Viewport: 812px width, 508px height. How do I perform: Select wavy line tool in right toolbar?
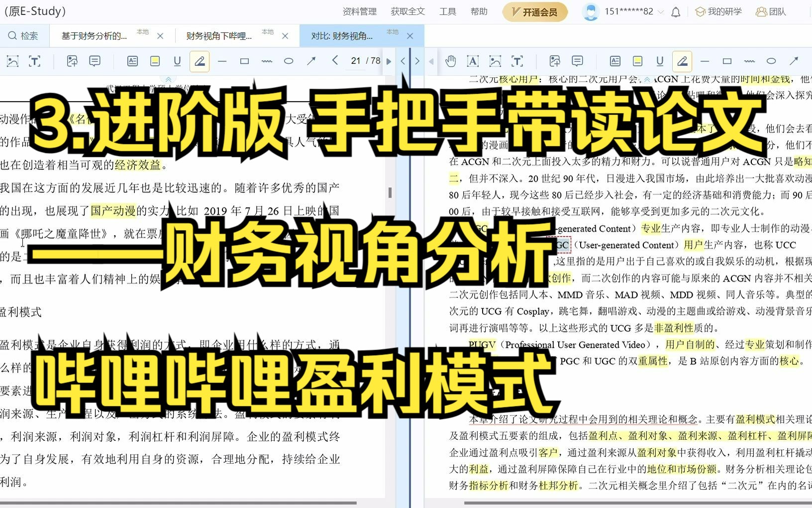pyautogui.click(x=749, y=61)
